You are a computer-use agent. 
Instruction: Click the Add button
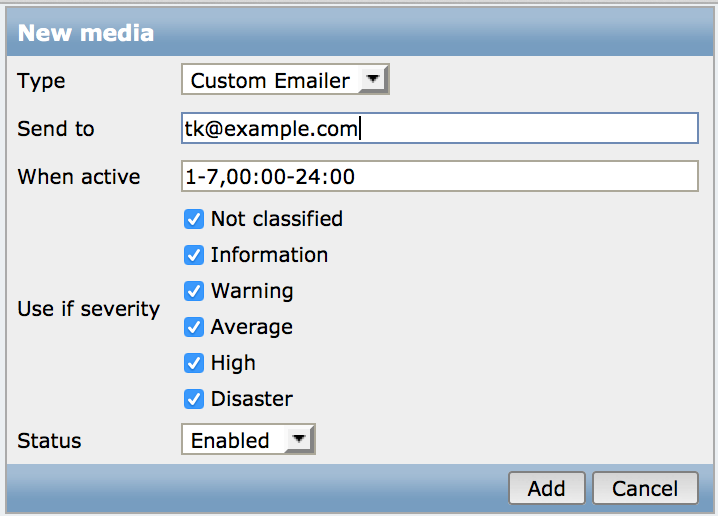547,488
